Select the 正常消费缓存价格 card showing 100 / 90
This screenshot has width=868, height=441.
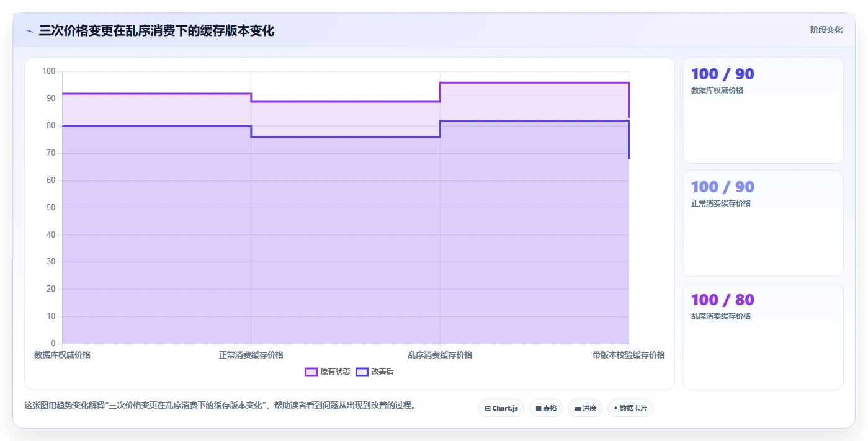click(x=763, y=223)
